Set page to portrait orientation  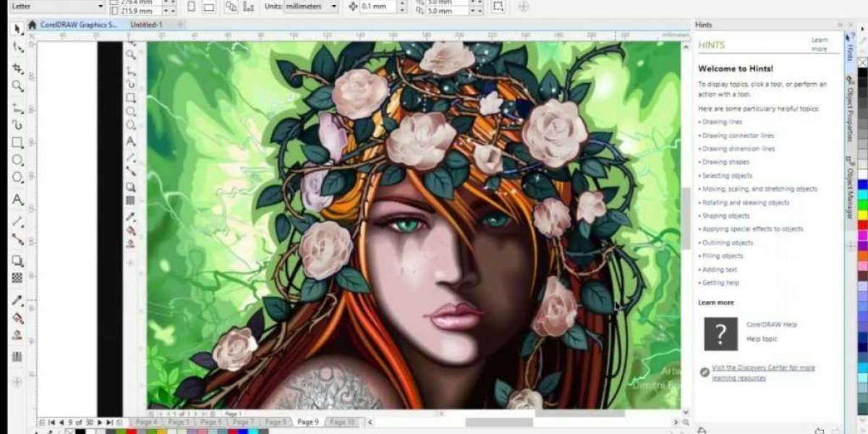click(191, 7)
